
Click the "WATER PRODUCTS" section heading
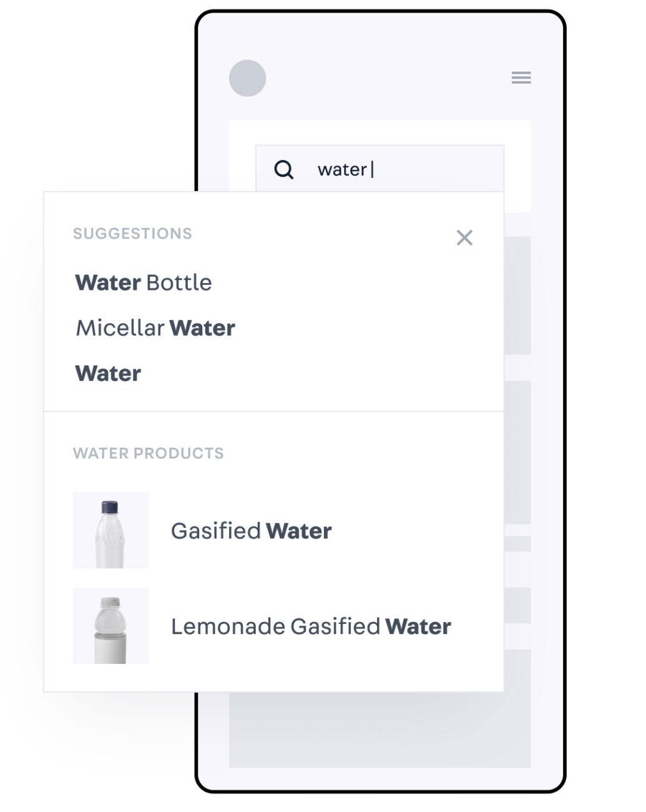click(148, 453)
